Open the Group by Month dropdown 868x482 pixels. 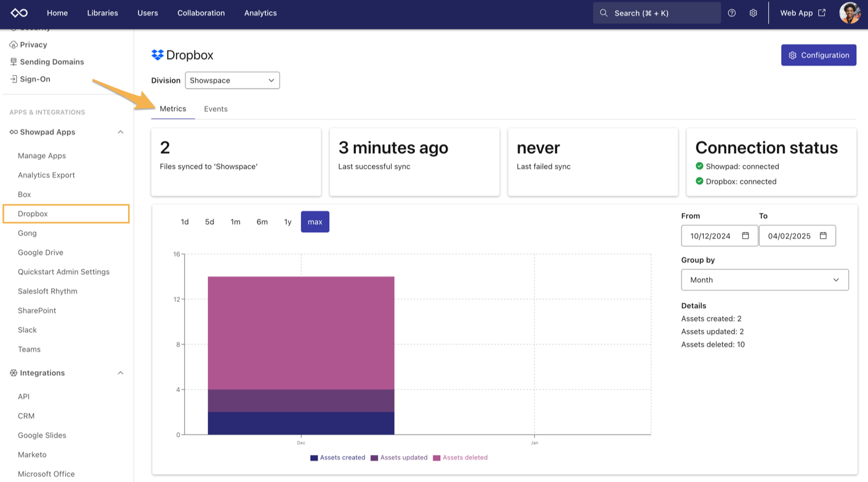pos(765,279)
